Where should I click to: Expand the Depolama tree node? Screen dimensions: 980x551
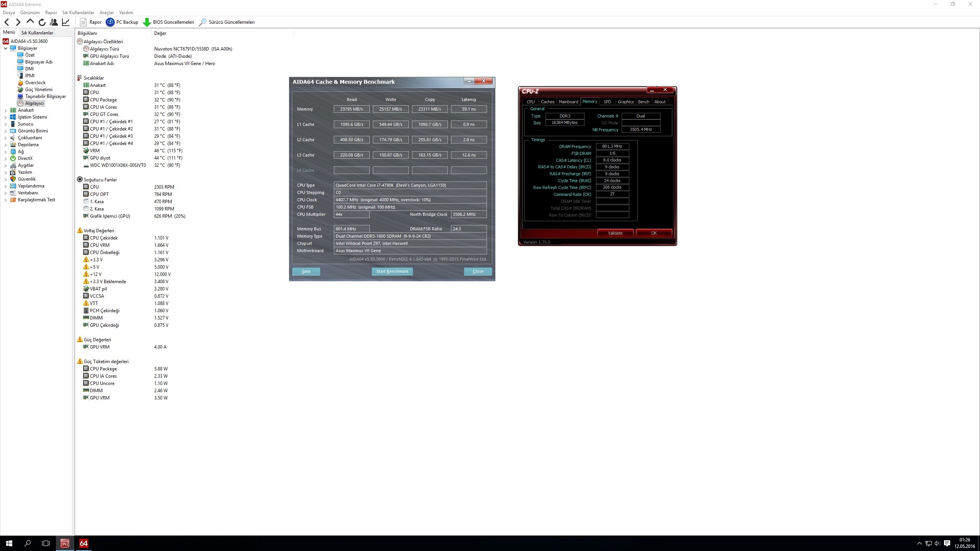6,145
